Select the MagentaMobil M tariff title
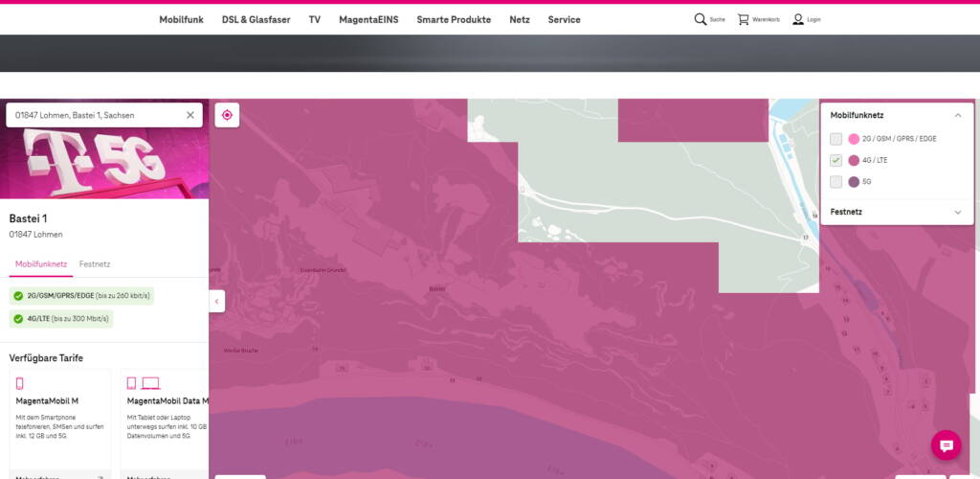This screenshot has height=479, width=980. [47, 400]
